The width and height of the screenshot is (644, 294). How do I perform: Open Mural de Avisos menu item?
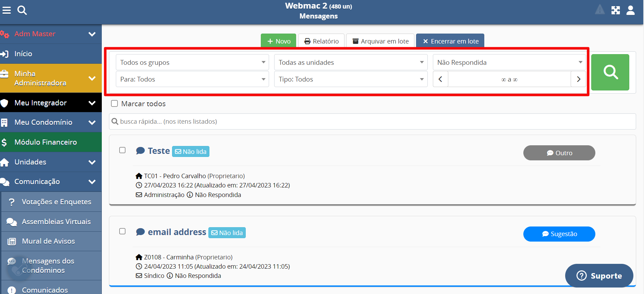click(x=48, y=241)
